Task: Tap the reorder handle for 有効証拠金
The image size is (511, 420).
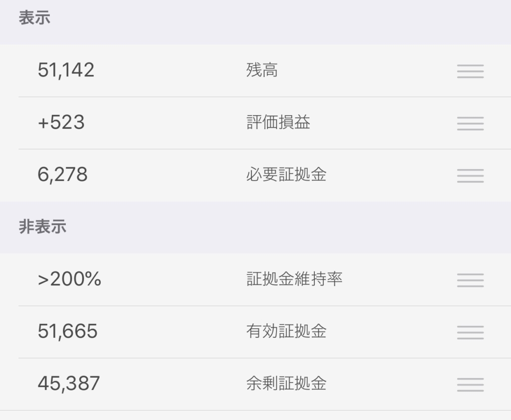Action: pyautogui.click(x=470, y=332)
